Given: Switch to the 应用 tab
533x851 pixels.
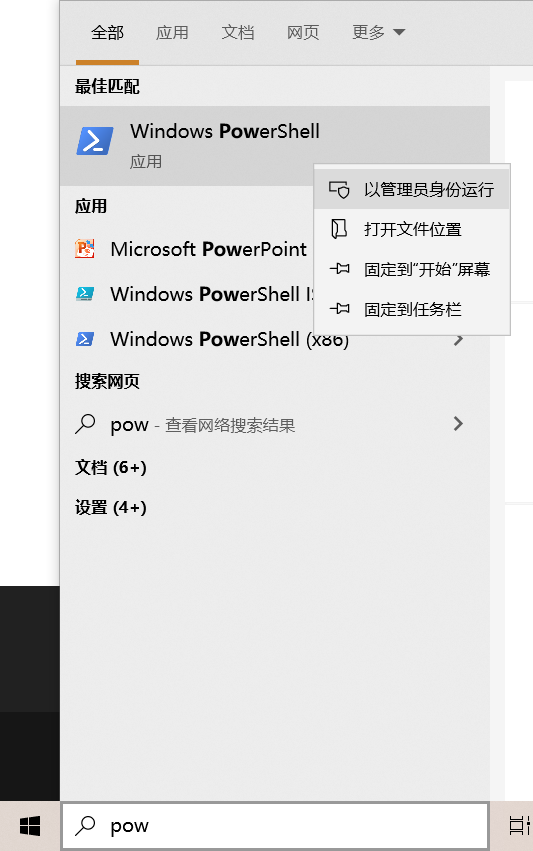Looking at the screenshot, I should (172, 33).
